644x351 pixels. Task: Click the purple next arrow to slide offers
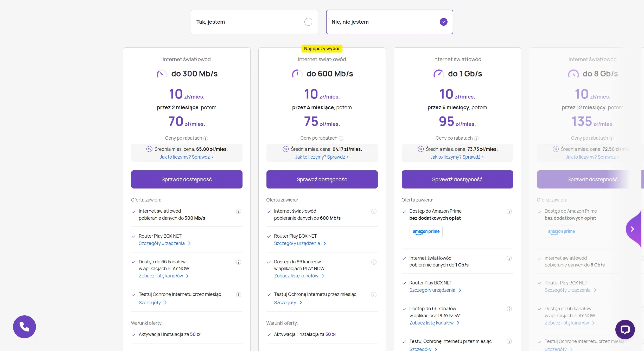click(632, 229)
